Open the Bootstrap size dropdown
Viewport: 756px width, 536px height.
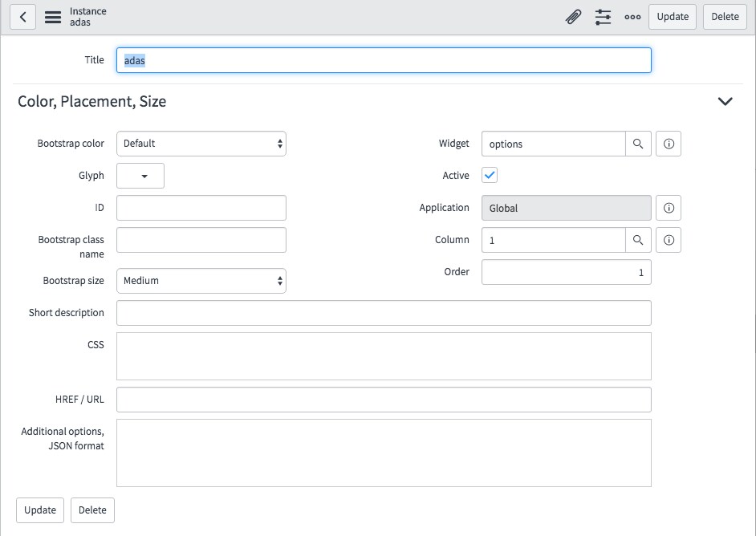click(x=201, y=281)
